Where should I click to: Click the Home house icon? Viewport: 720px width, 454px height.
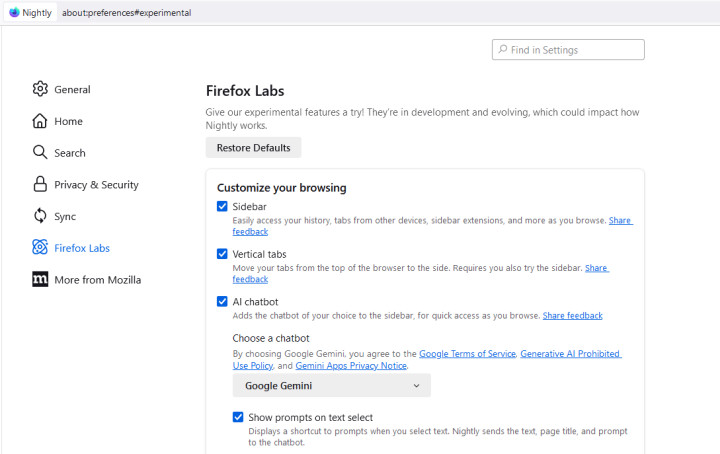point(40,121)
